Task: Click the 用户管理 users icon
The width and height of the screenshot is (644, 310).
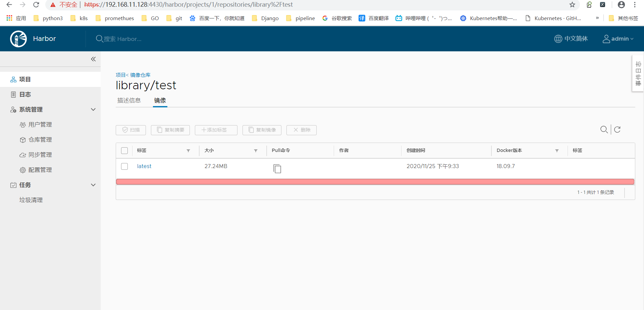Action: (x=23, y=124)
